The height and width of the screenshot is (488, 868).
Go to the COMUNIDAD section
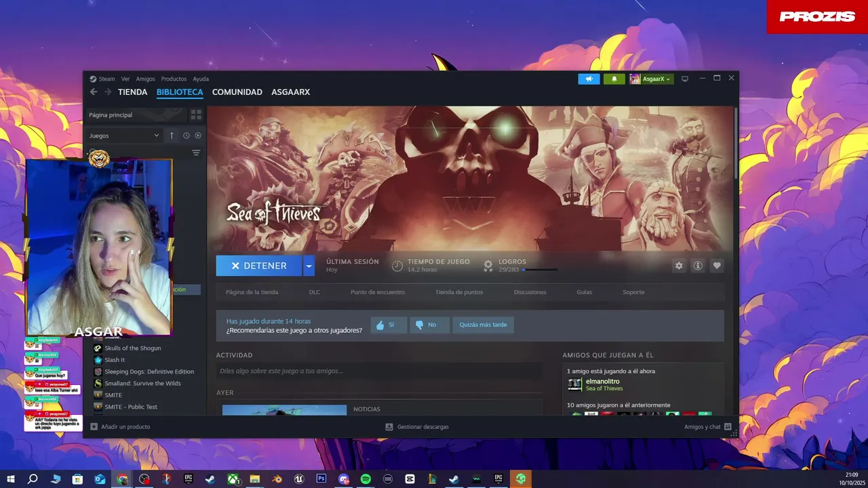(x=237, y=92)
